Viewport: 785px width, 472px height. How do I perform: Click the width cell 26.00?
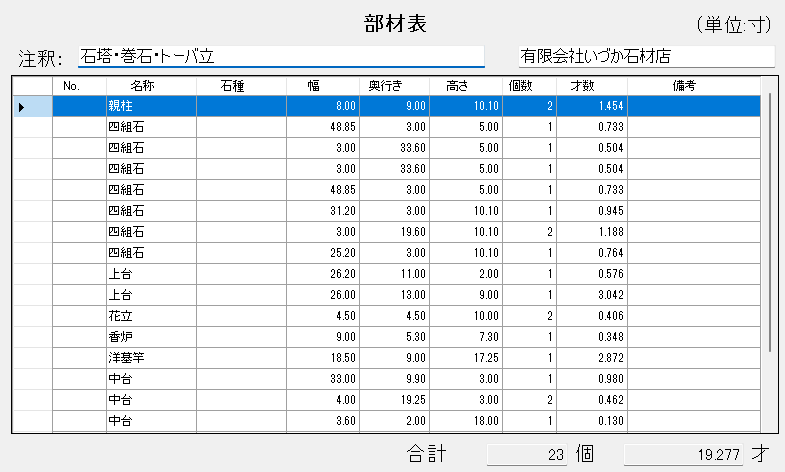coord(323,295)
